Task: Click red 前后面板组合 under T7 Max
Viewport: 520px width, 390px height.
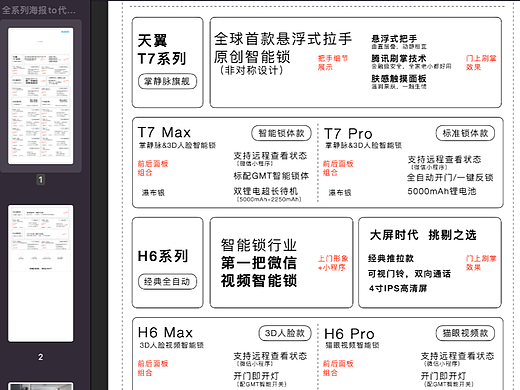Action: (x=153, y=168)
